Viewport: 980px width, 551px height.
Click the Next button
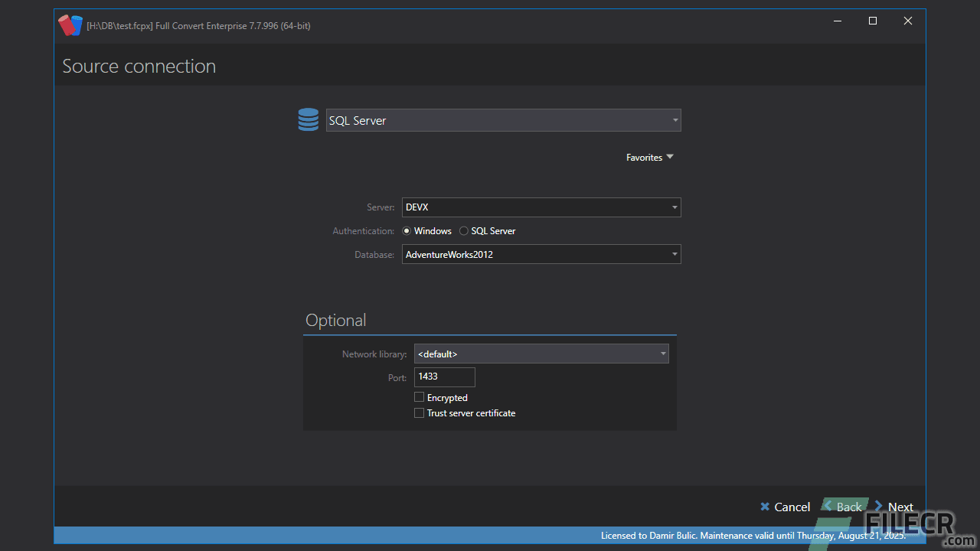900,507
